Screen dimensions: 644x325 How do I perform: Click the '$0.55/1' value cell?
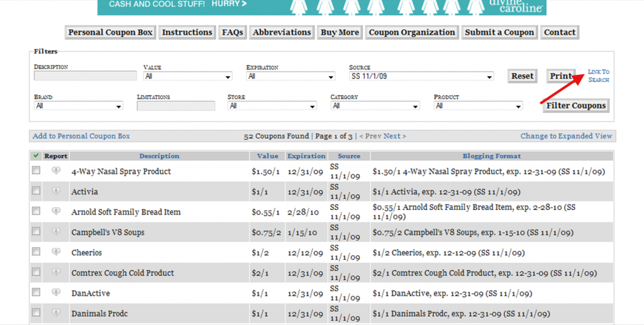(x=266, y=212)
